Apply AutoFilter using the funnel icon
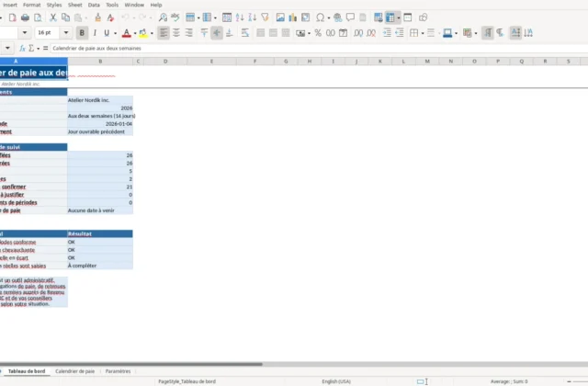This screenshot has height=386, width=588. 266,17
